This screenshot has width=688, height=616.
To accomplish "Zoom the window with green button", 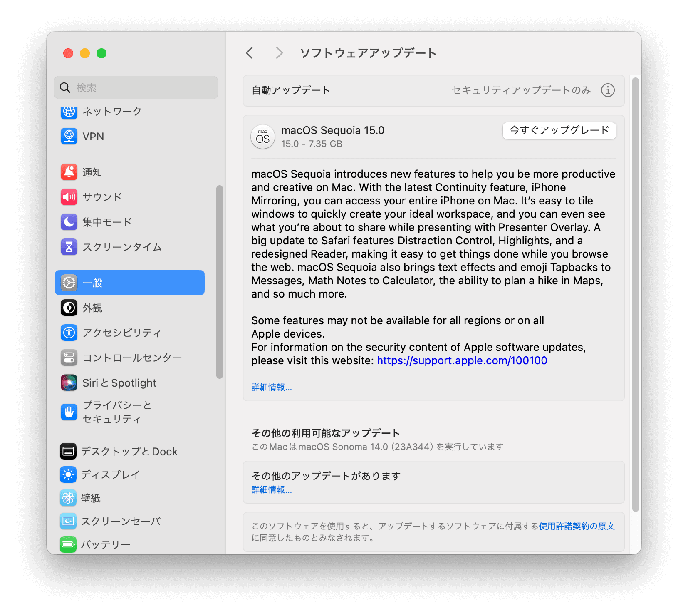I will (101, 53).
